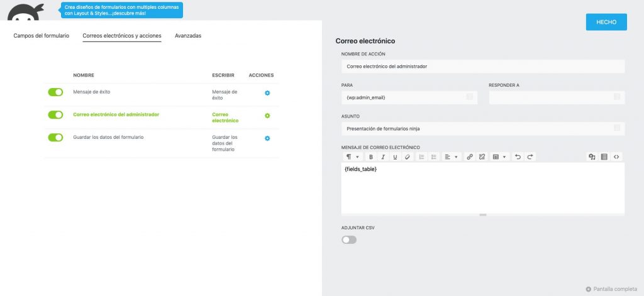
Task: Enable the Adjuntar CSV switch
Action: pyautogui.click(x=349, y=240)
